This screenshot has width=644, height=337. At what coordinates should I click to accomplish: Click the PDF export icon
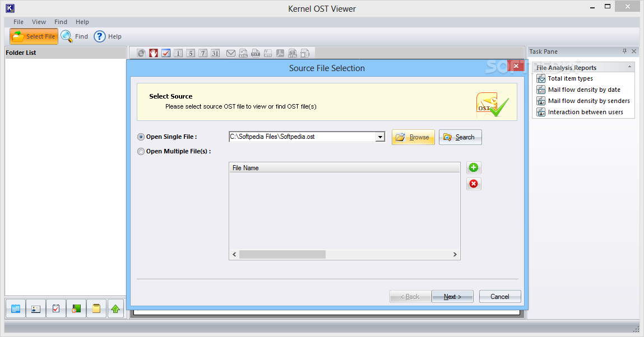click(280, 53)
